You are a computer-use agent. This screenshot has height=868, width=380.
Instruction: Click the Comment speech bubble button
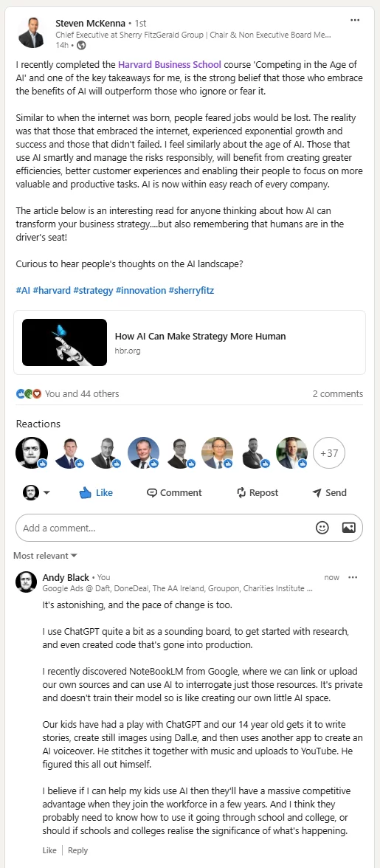pos(174,493)
